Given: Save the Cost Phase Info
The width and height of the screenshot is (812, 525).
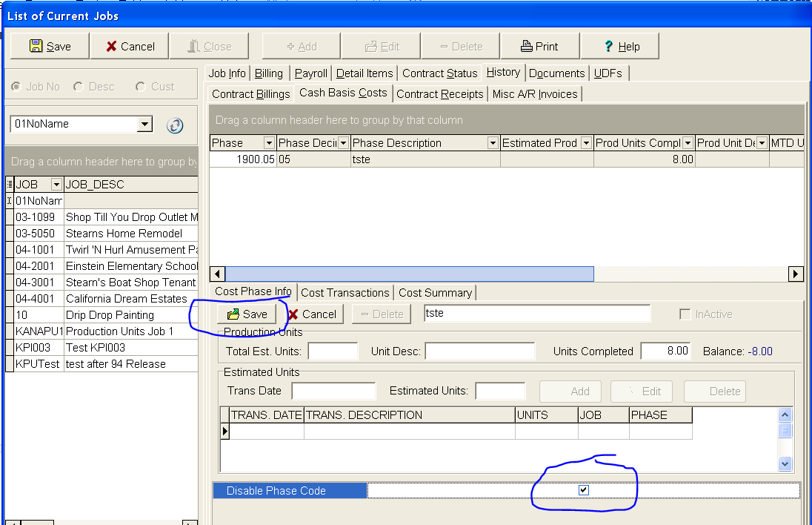Looking at the screenshot, I should [x=247, y=314].
